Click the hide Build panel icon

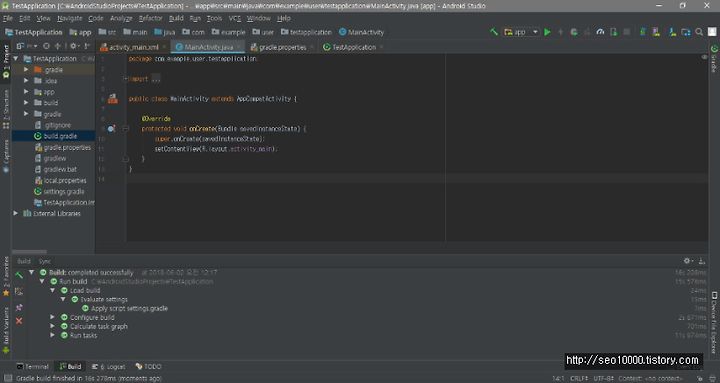tap(702, 261)
